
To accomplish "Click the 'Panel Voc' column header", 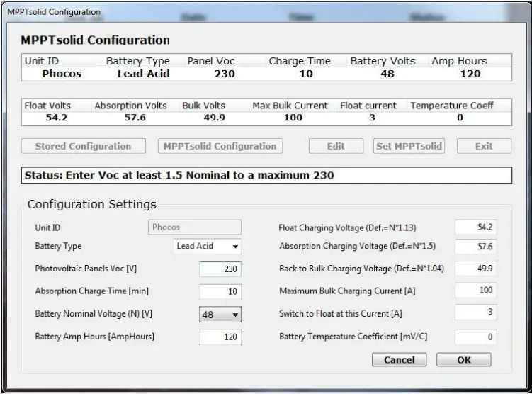I will coord(211,61).
